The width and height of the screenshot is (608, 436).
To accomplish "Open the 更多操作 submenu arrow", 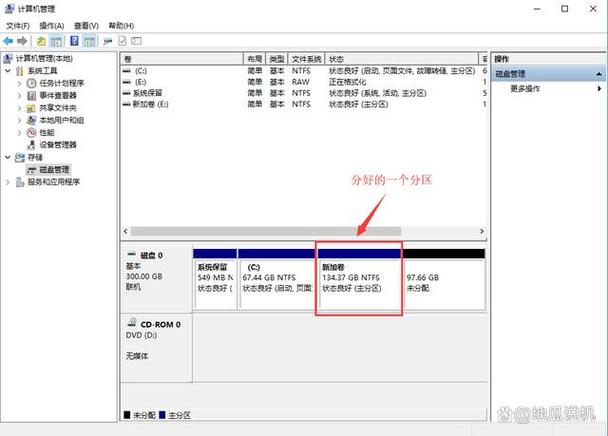I will (599, 88).
